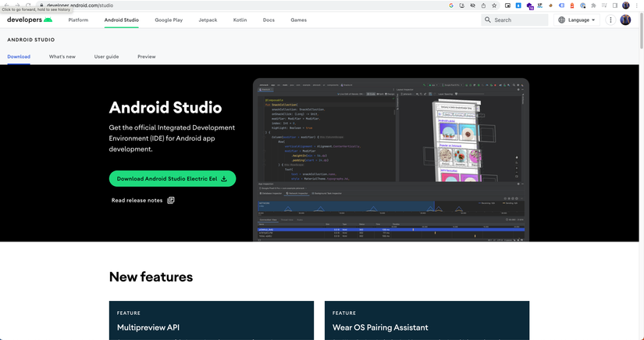644x340 pixels.
Task: Click the blue square extension icon
Action: (518, 5)
